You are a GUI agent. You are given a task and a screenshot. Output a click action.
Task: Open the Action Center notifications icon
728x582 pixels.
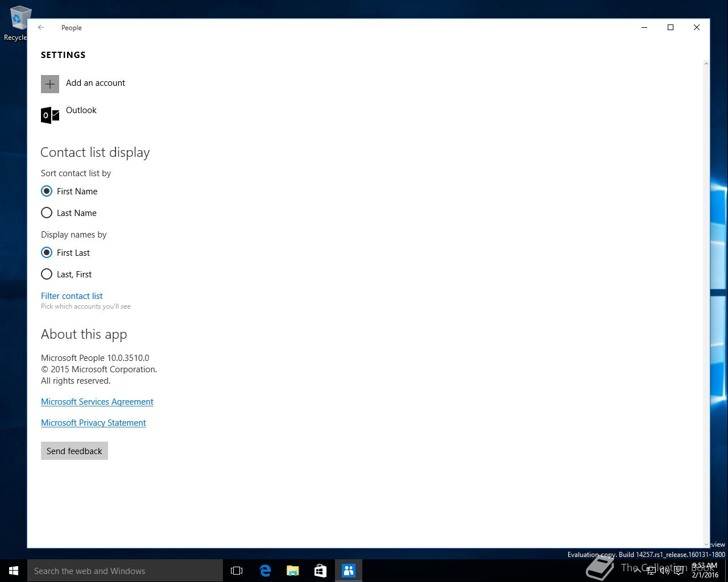coord(679,571)
